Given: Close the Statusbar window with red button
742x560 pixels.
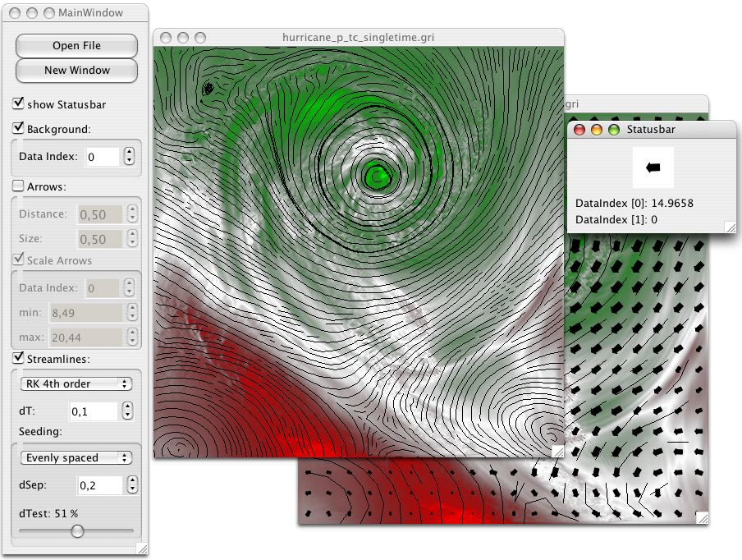Looking at the screenshot, I should pos(579,130).
